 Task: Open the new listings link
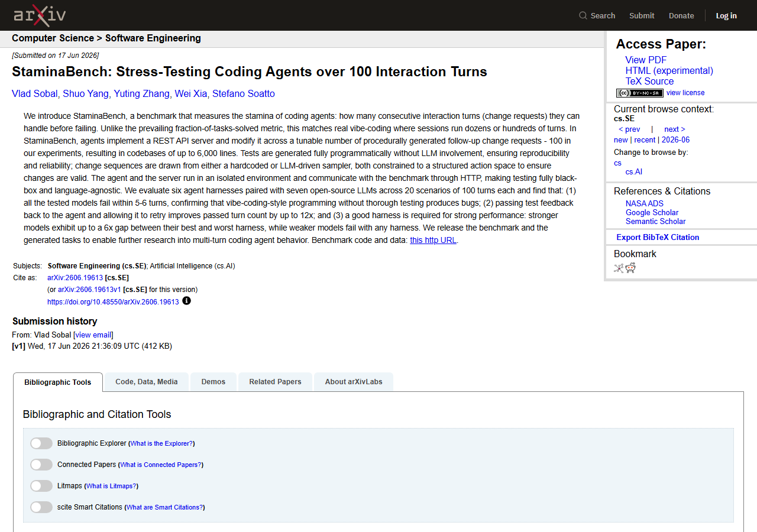(621, 140)
